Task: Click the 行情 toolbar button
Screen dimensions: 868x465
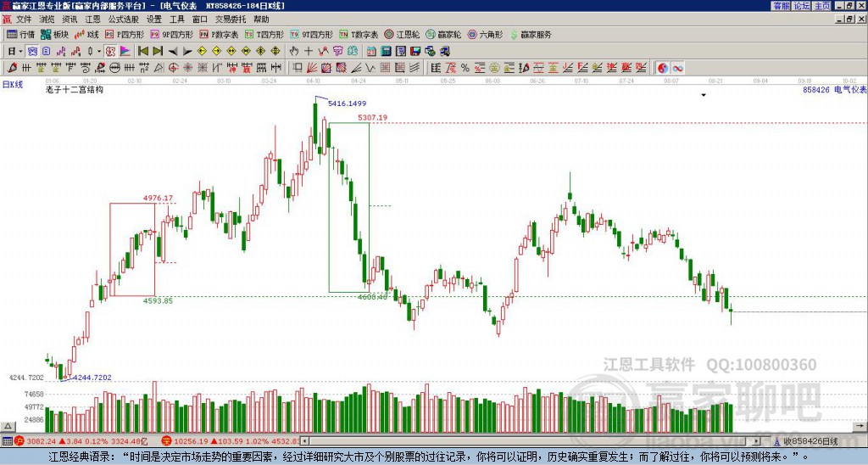Action: click(21, 34)
